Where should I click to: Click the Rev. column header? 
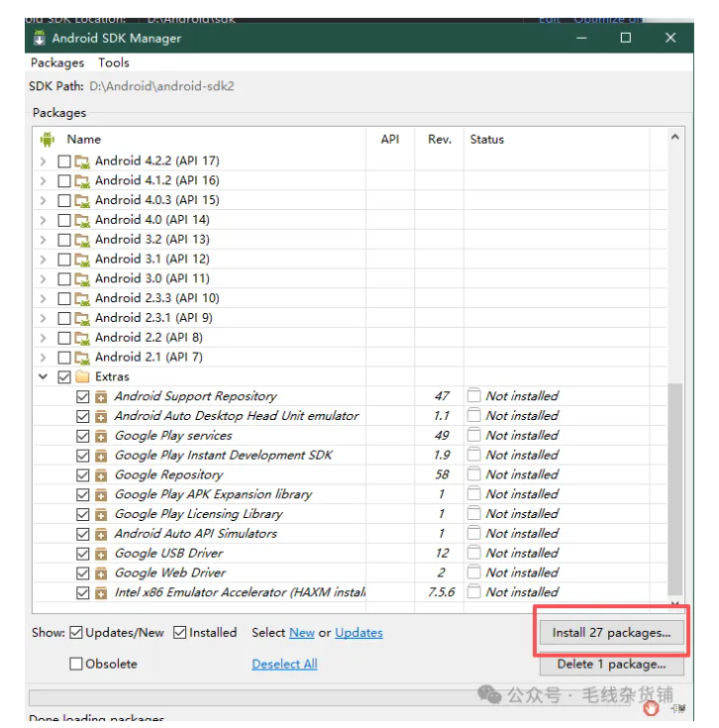[x=439, y=140]
